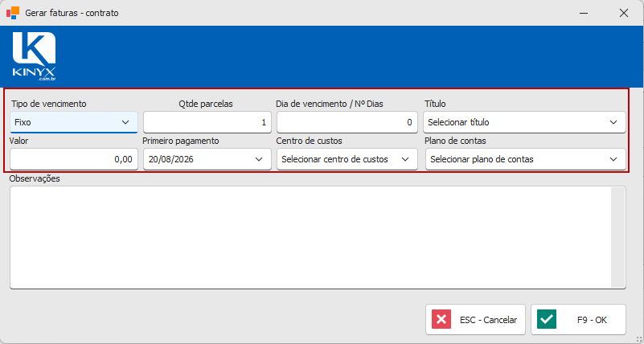The width and height of the screenshot is (644, 344).
Task: Click the 'Qtde parcelas' label
Action: (x=206, y=104)
